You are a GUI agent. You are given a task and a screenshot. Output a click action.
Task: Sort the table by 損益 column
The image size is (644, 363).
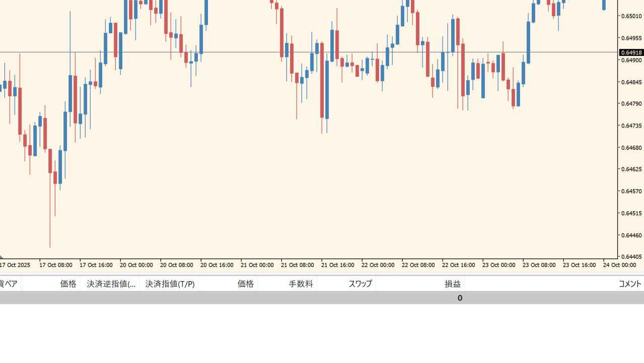click(x=452, y=284)
